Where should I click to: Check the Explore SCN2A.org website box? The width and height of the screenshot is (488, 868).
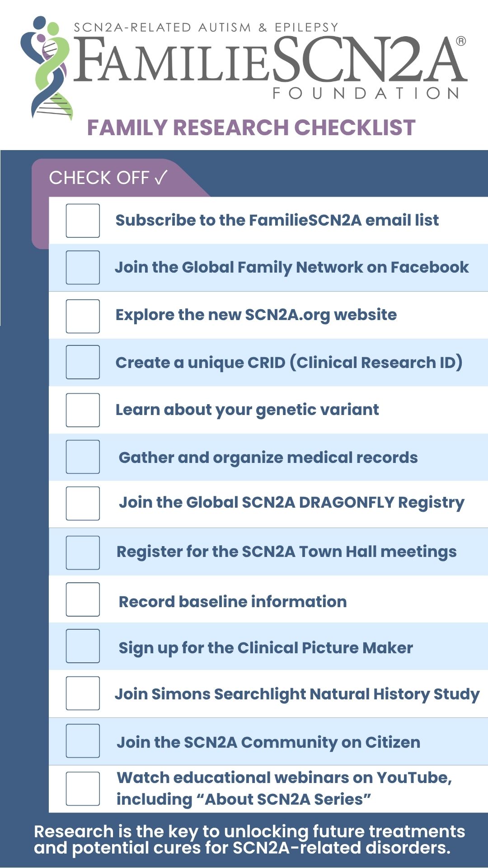pyautogui.click(x=83, y=316)
